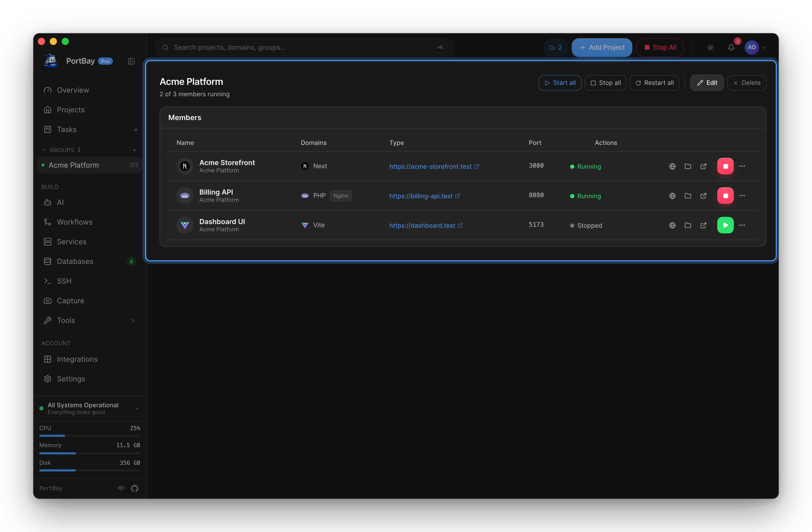The width and height of the screenshot is (812, 532).
Task: Open GitHub icon in sidebar footer
Action: coord(134,488)
